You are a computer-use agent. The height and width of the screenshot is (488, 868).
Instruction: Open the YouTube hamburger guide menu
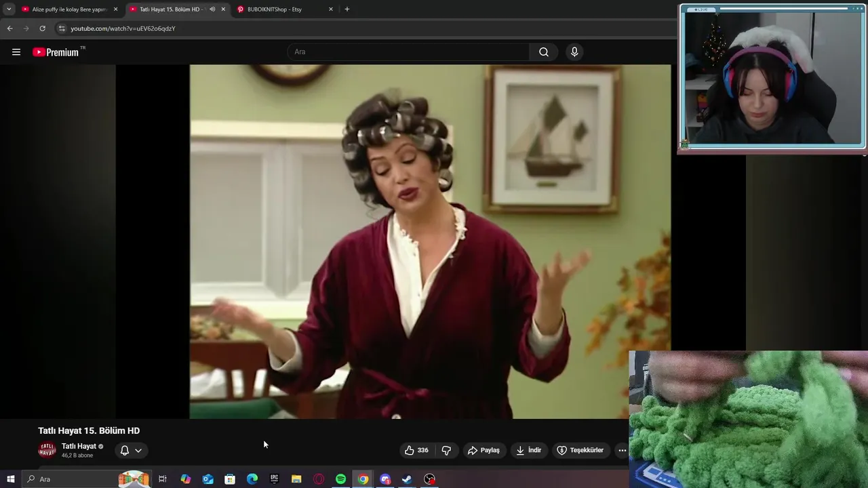pos(16,52)
